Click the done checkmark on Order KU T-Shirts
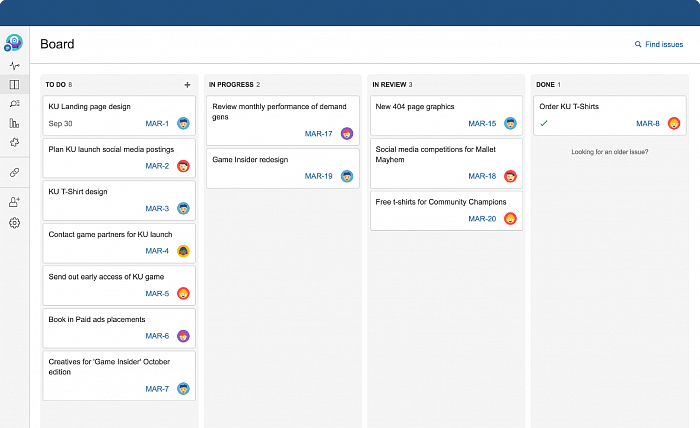 click(543, 123)
